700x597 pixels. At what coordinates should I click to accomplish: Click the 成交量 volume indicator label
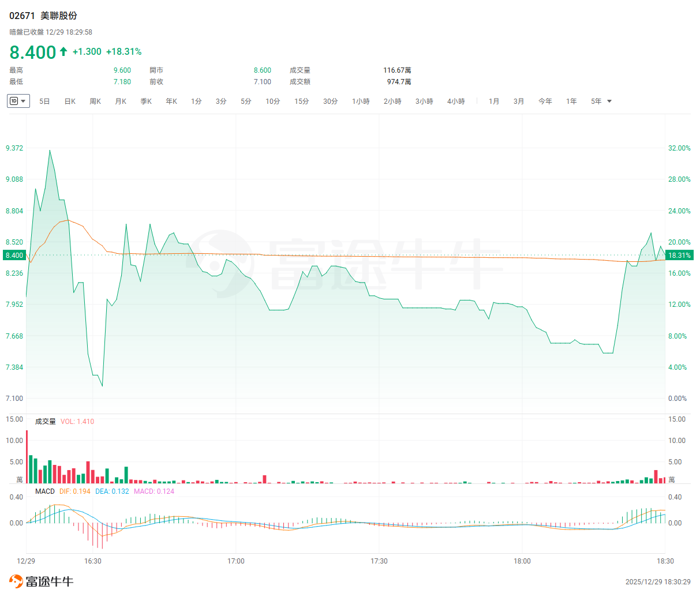point(46,422)
